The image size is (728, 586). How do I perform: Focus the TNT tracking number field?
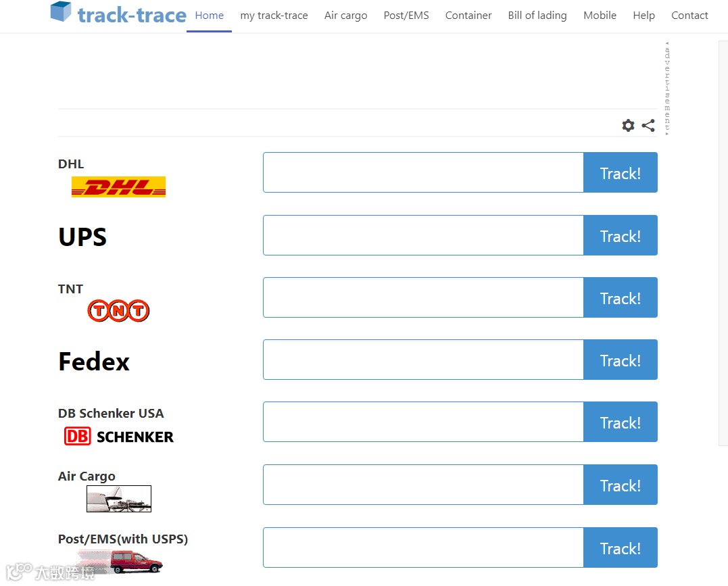pyautogui.click(x=423, y=297)
